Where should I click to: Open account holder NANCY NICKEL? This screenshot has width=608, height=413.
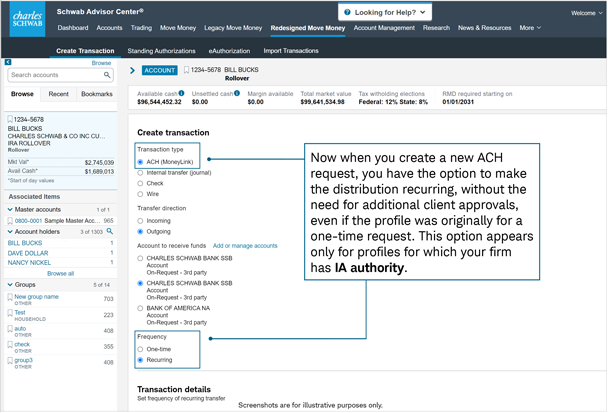[29, 263]
